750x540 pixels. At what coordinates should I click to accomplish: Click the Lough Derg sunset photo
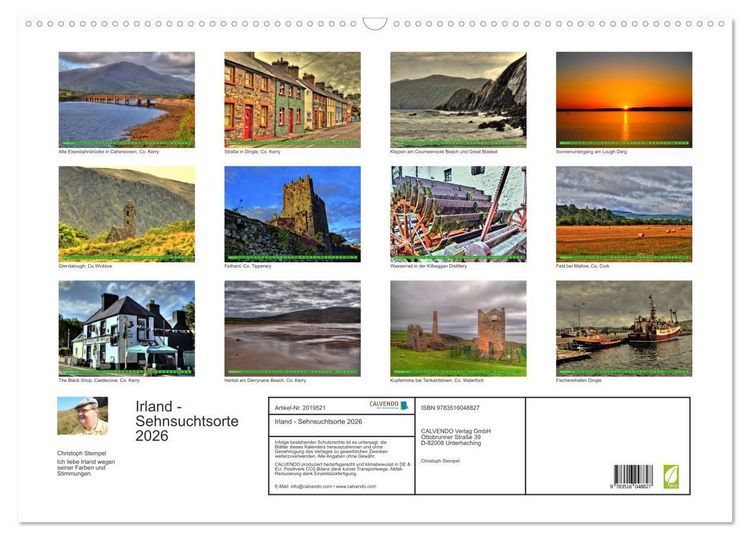coord(624,99)
